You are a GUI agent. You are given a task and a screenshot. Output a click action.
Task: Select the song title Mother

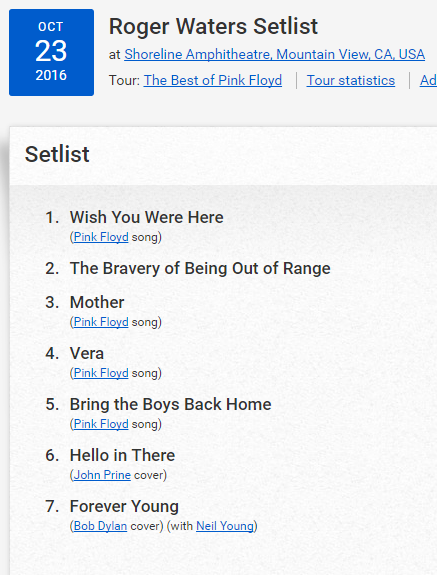coord(97,303)
